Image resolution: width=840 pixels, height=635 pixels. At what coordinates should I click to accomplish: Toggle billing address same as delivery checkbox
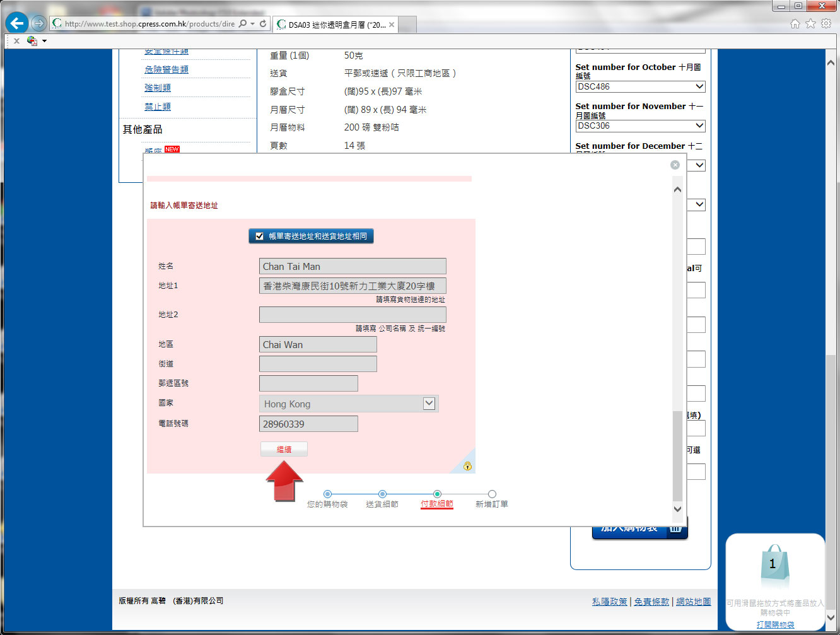click(x=259, y=236)
